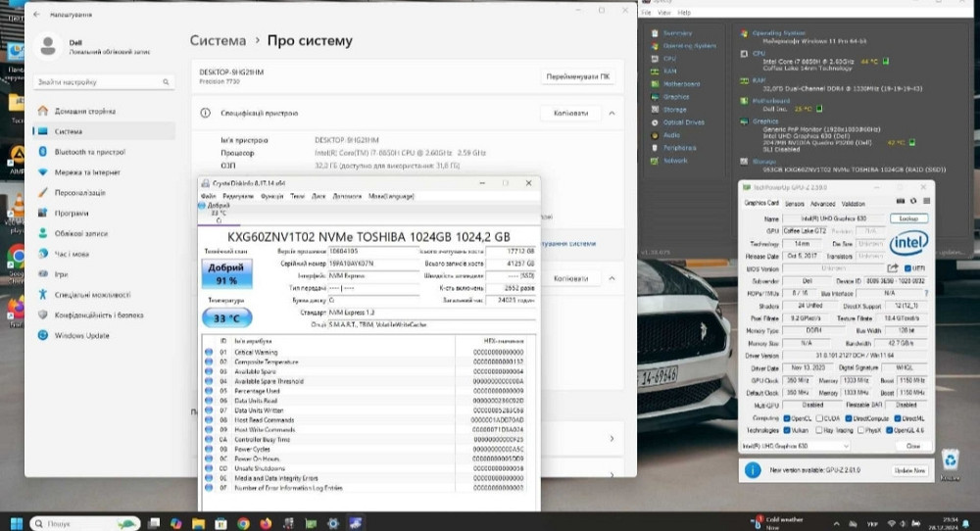This screenshot has height=531, width=980.
Task: Collapse chevron beside second Копіювати button
Action: coord(612,278)
